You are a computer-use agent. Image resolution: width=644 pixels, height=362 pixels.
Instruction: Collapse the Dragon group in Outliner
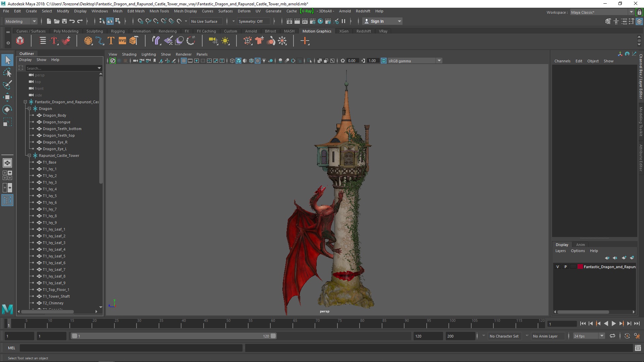point(29,109)
